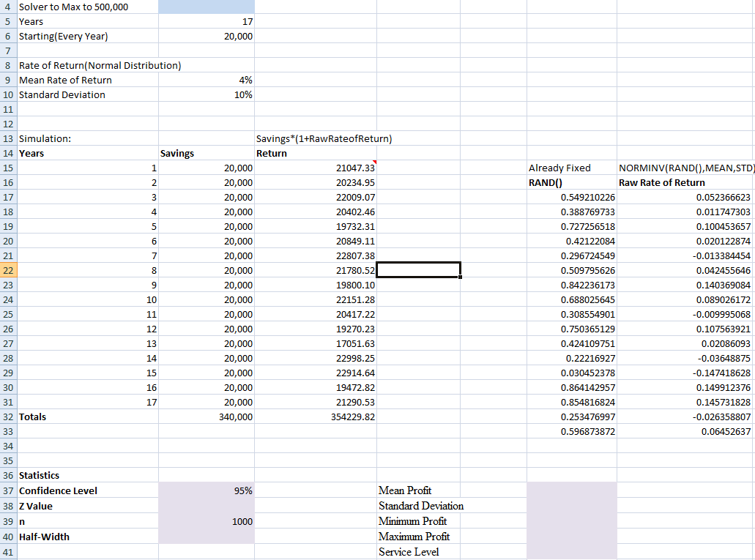Select the Savings*(1+RawRateofReturn) formula note
The height and width of the screenshot is (560, 755).
click(x=324, y=138)
